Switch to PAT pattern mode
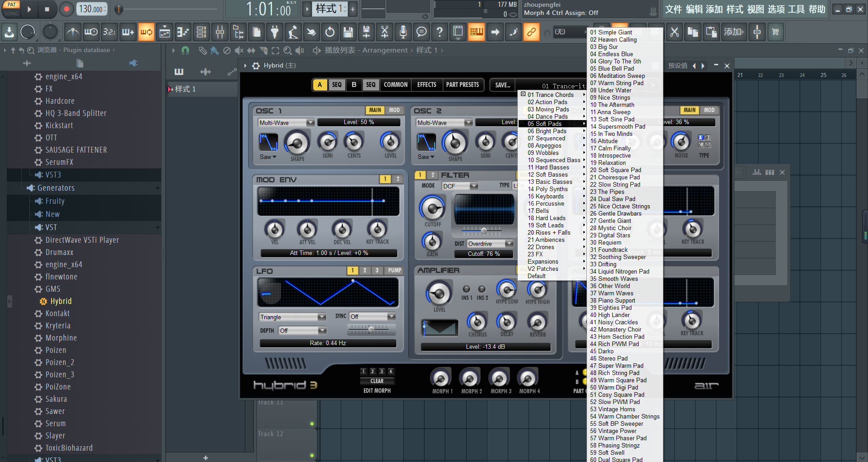The height and width of the screenshot is (462, 868). 11,5
